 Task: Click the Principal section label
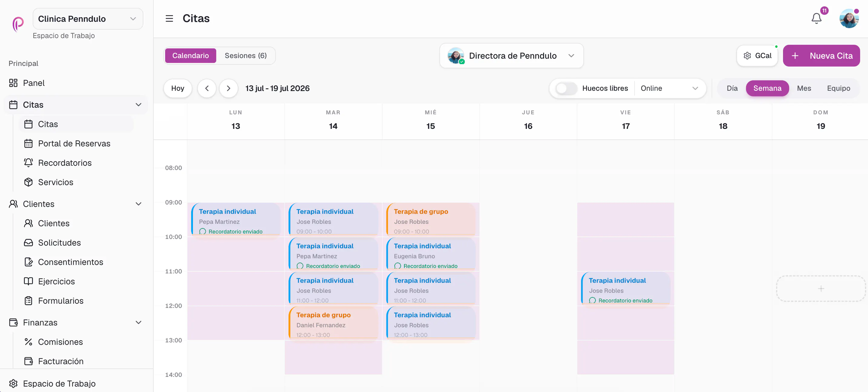[23, 63]
